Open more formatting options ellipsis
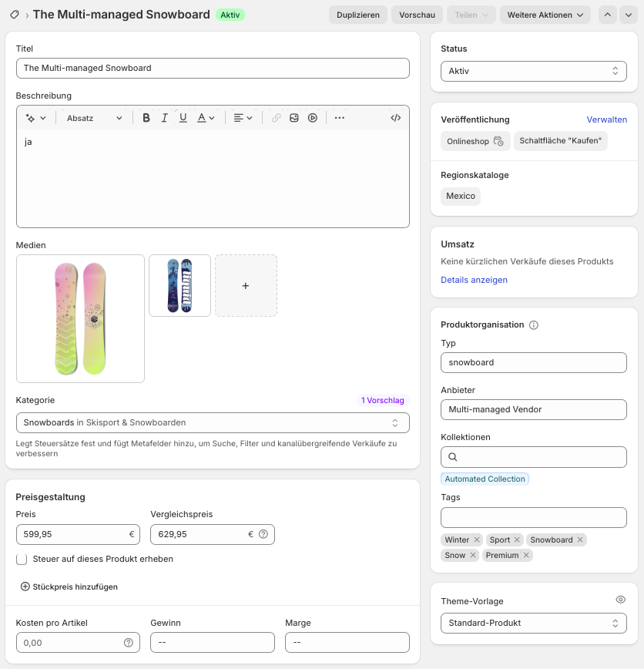The width and height of the screenshot is (644, 669). [340, 118]
